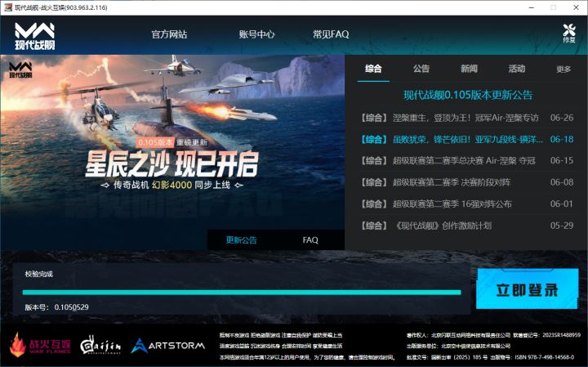Click the 校验完成 status text
The image size is (588, 367).
(39, 274)
